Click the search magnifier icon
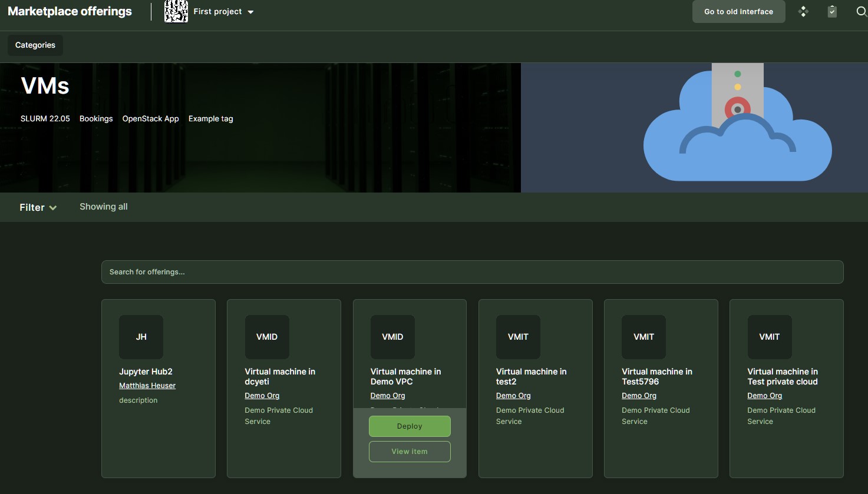868x494 pixels. 861,12
